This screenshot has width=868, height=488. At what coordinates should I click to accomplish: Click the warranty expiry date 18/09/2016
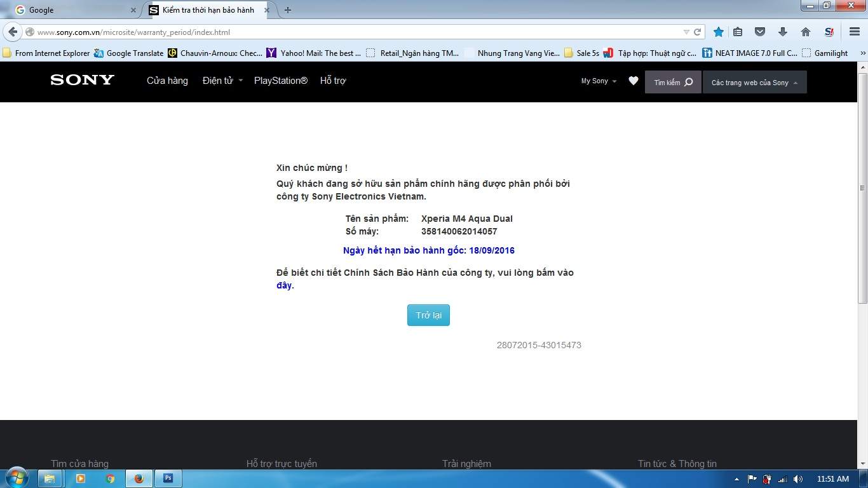492,250
